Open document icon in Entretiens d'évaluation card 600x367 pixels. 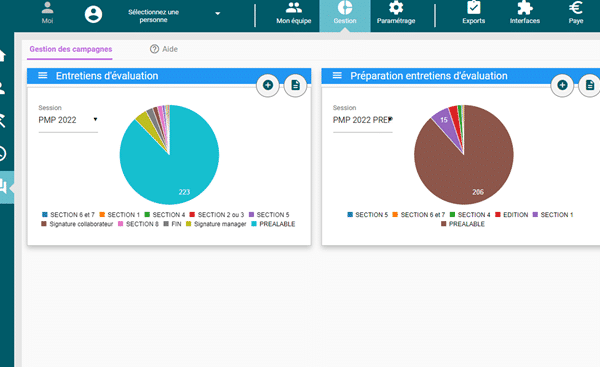pos(295,85)
